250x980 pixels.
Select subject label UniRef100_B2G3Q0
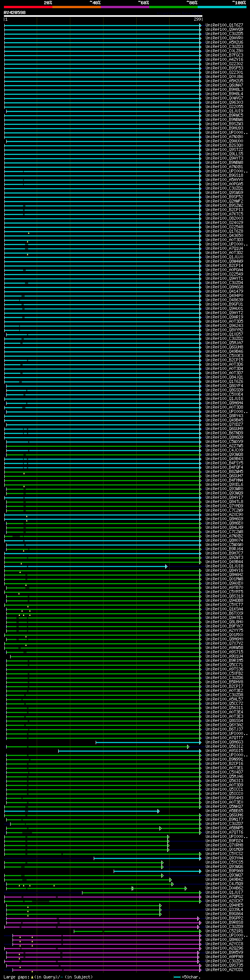(x=224, y=145)
